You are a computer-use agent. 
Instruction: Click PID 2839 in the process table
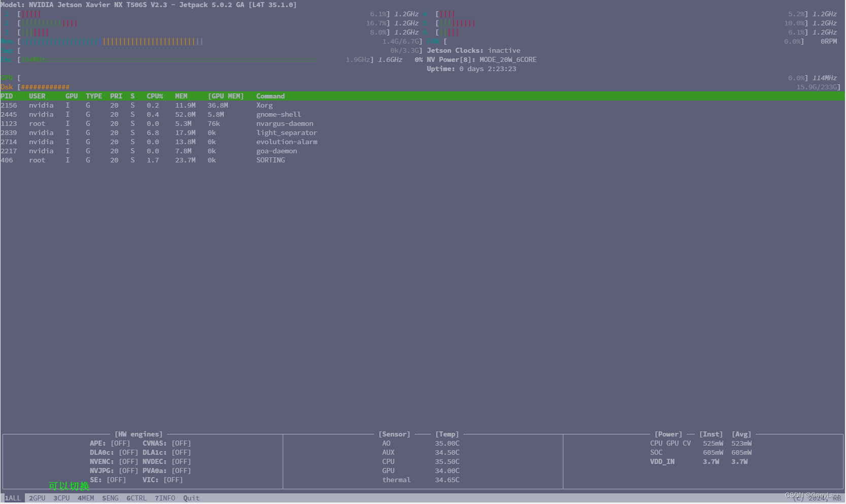click(x=9, y=132)
